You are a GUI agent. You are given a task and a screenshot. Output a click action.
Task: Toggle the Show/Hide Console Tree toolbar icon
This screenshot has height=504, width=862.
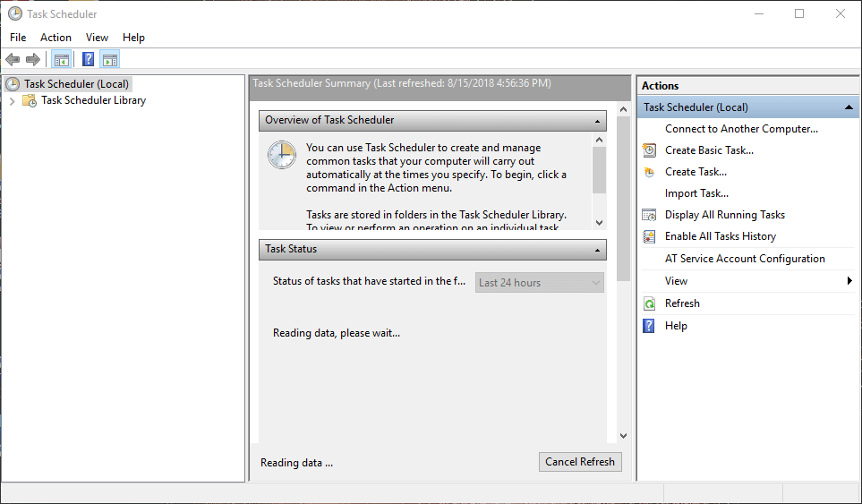coord(62,59)
